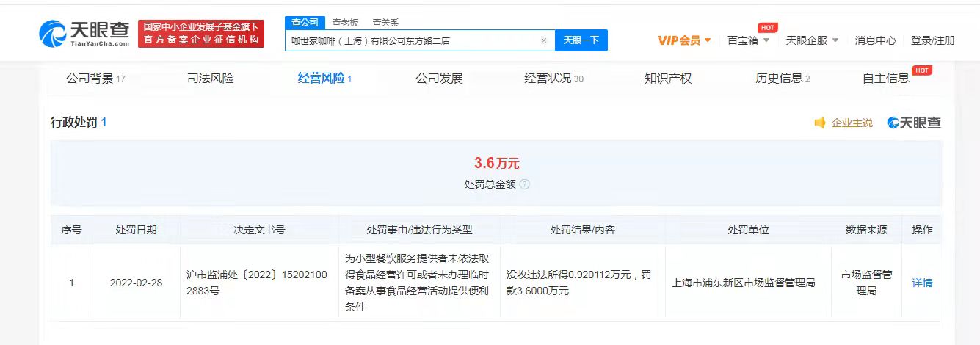Click the 天眼查 watermark logo at right

point(914,123)
